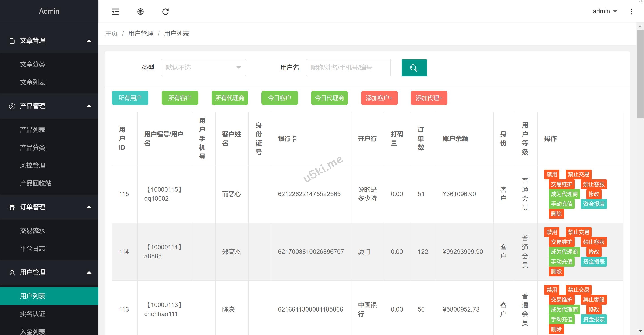Click the globe icon in the top bar
The height and width of the screenshot is (335, 644).
tap(140, 11)
